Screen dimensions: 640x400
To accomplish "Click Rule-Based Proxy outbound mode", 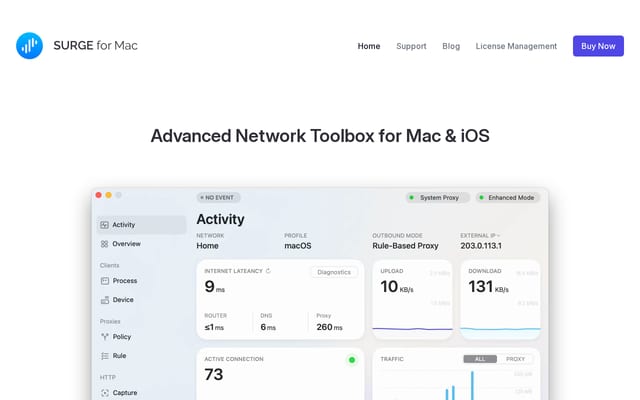I will point(405,246).
